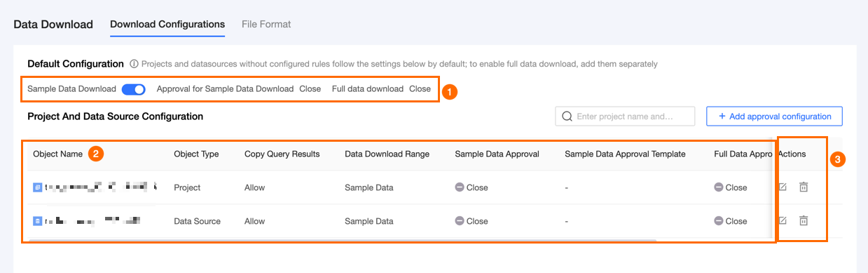This screenshot has width=868, height=273.
Task: Click 'Allow' in the Data Source row
Action: pyautogui.click(x=255, y=221)
